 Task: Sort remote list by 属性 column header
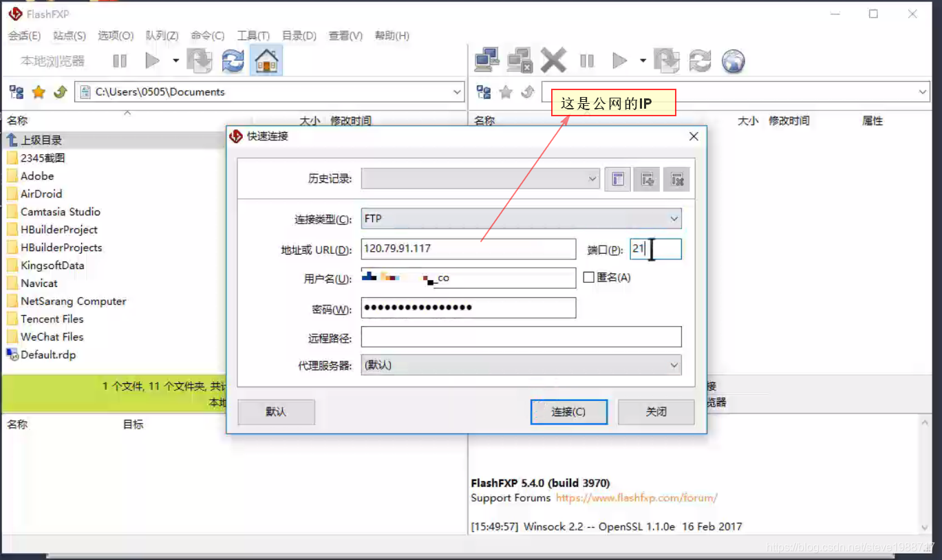(x=873, y=121)
